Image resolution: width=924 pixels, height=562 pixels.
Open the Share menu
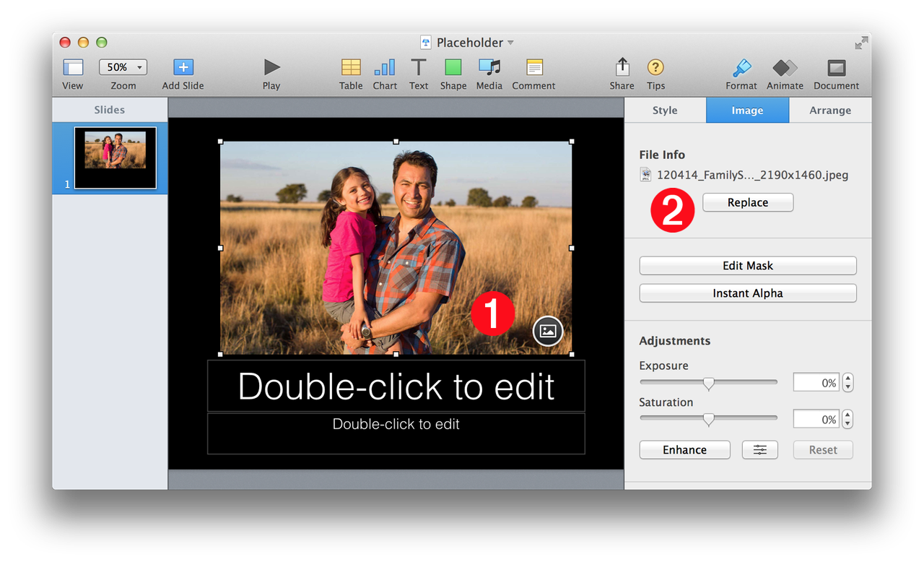click(x=622, y=67)
